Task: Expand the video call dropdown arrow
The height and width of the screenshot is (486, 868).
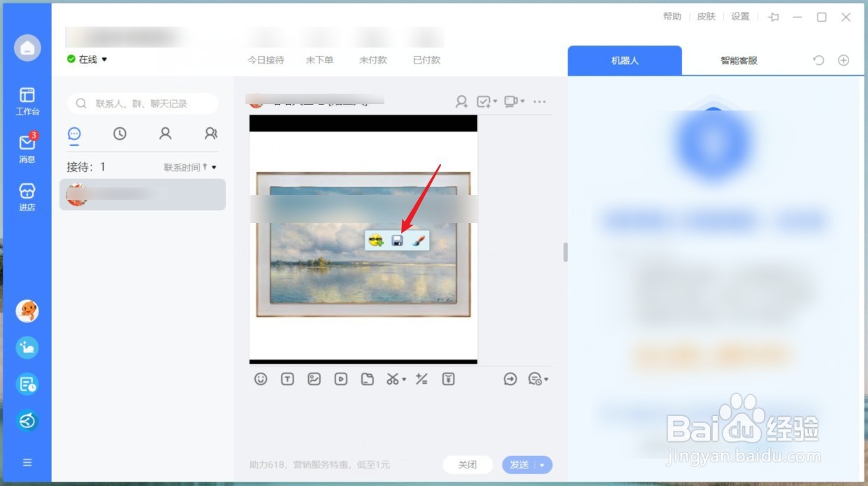Action: click(x=523, y=101)
